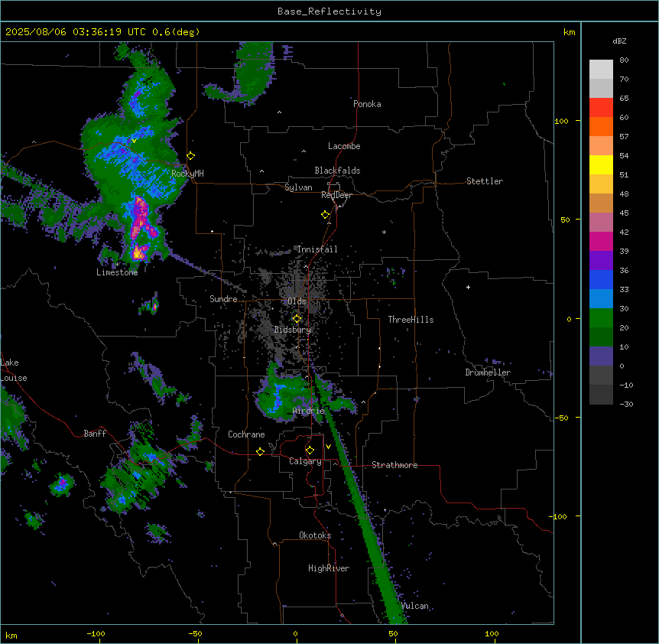
Task: Click the yellow diamond marker between Olds and Didsbury
Action: 297,319
